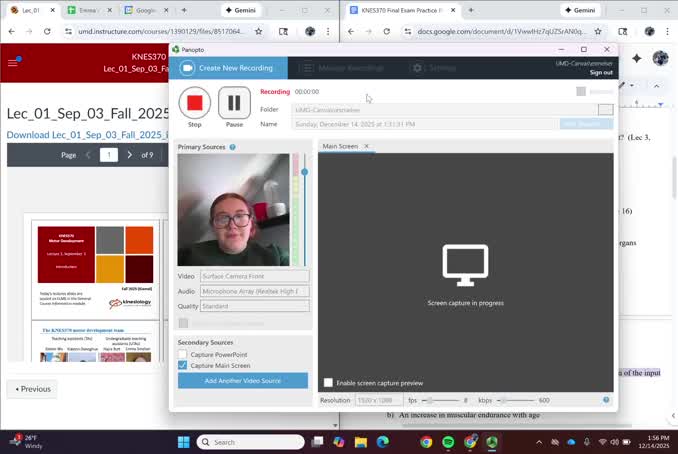Click Gemini button in right Chrome window
This screenshot has width=678, height=454.
pyautogui.click(x=580, y=10)
